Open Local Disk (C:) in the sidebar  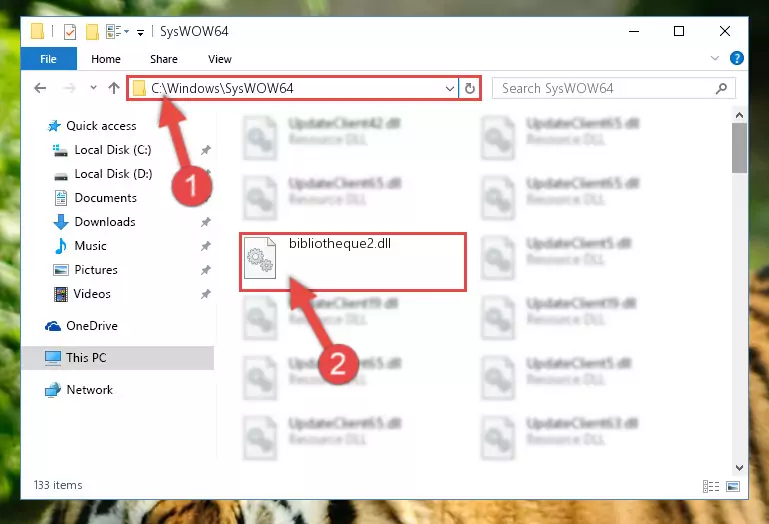[x=113, y=150]
